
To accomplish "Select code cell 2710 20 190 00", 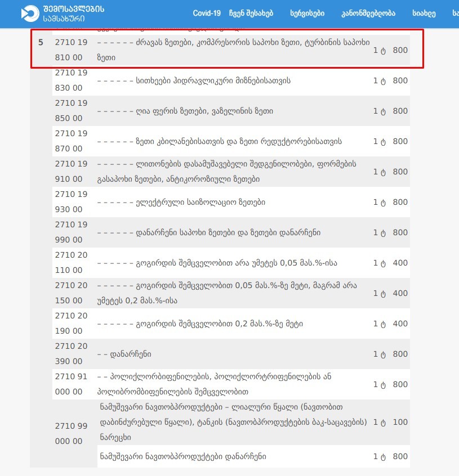I will [71, 323].
